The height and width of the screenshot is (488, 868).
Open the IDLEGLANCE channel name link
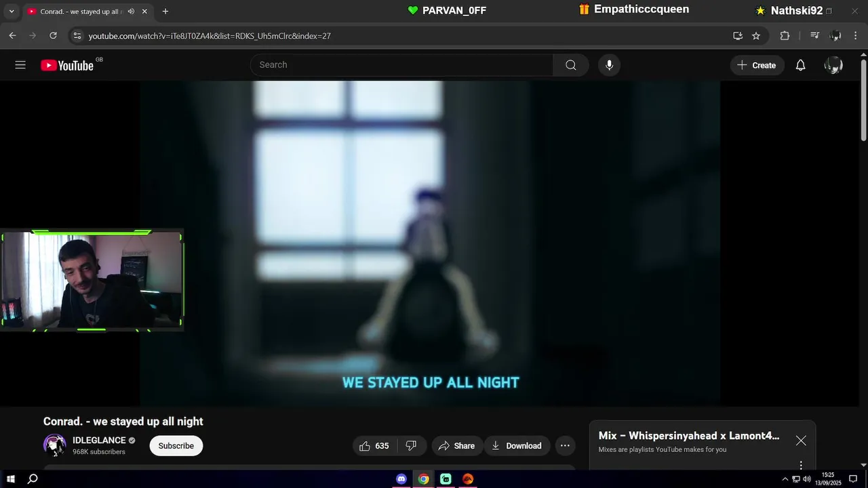(99, 441)
